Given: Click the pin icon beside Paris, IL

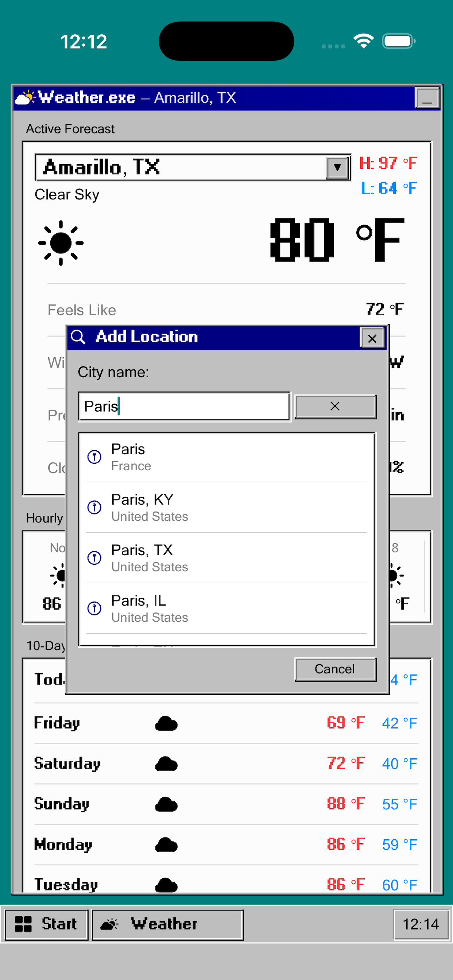Looking at the screenshot, I should click(94, 608).
